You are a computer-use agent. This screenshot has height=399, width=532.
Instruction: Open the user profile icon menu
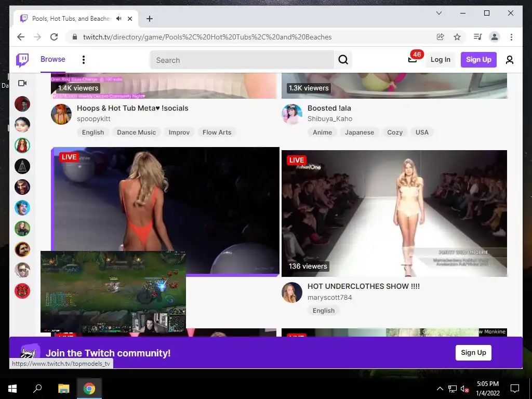(509, 60)
